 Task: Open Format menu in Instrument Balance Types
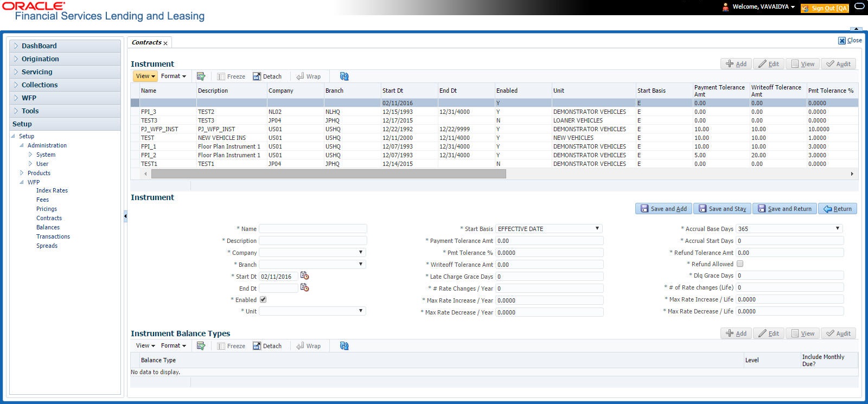(x=173, y=346)
